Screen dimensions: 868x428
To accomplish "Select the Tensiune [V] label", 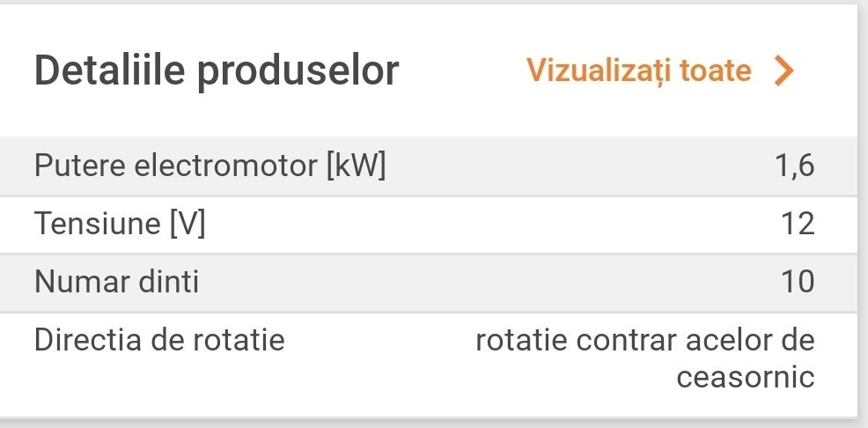I will [120, 224].
